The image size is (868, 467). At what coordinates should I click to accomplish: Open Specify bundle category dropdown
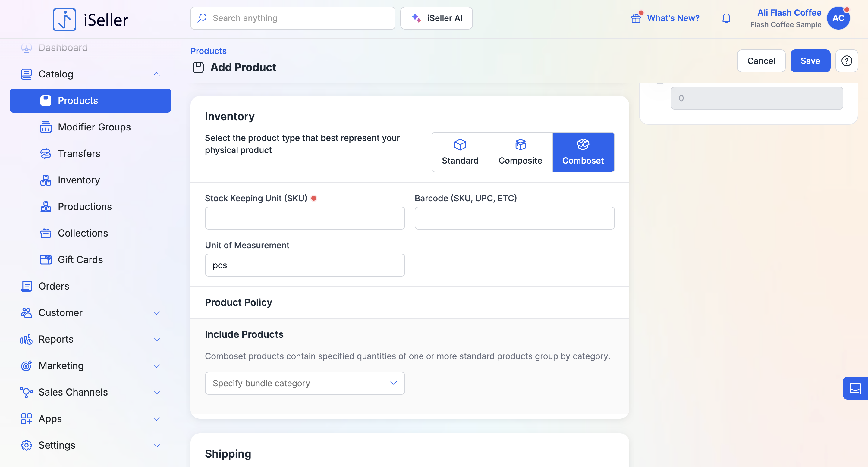(x=305, y=383)
